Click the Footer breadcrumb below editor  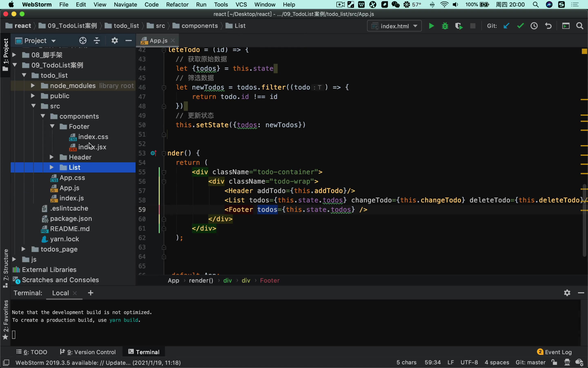[x=270, y=281]
